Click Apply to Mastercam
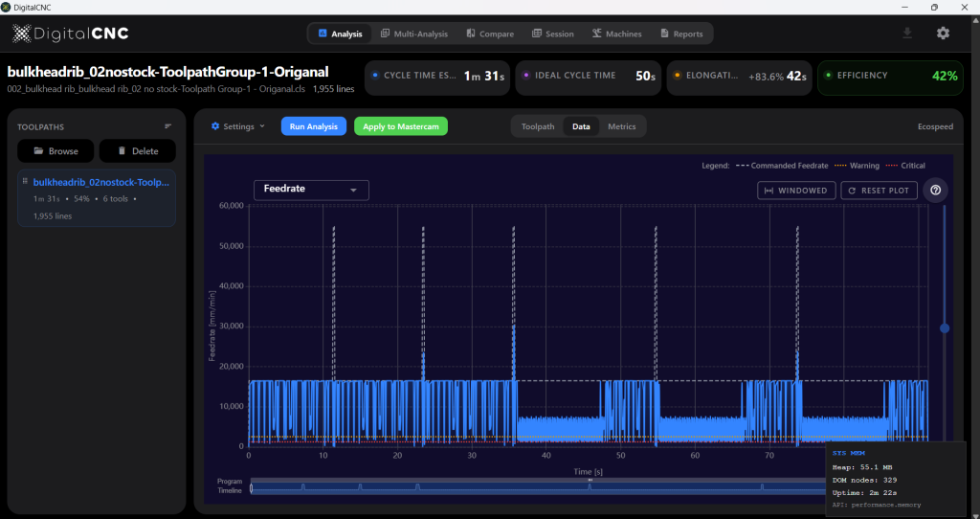Screen dimensions: 980x519 point(401,126)
